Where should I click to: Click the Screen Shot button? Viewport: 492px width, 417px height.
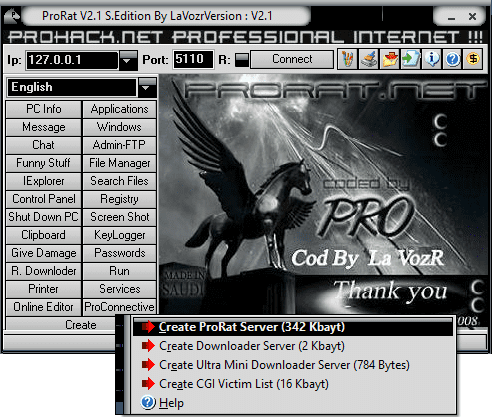click(x=119, y=217)
